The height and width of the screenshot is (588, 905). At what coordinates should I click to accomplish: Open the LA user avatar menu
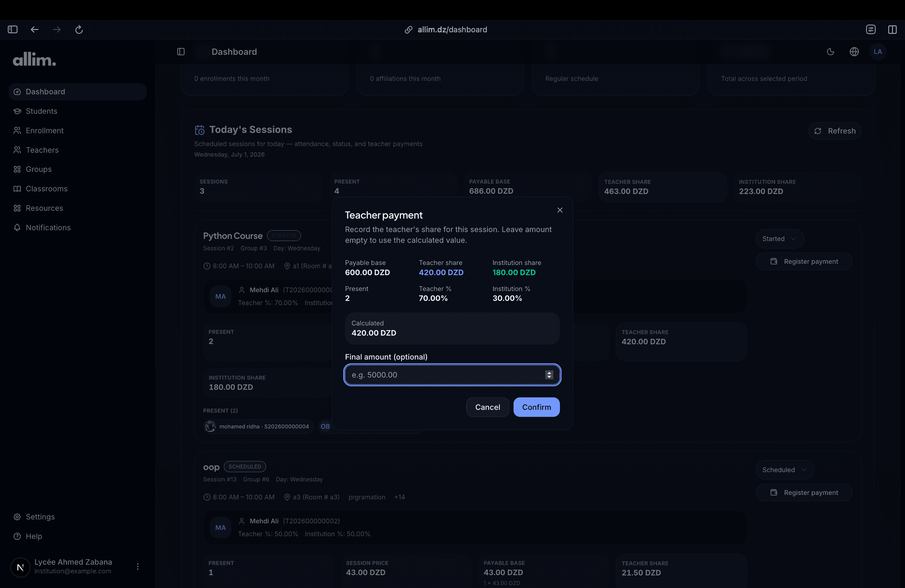(x=878, y=52)
